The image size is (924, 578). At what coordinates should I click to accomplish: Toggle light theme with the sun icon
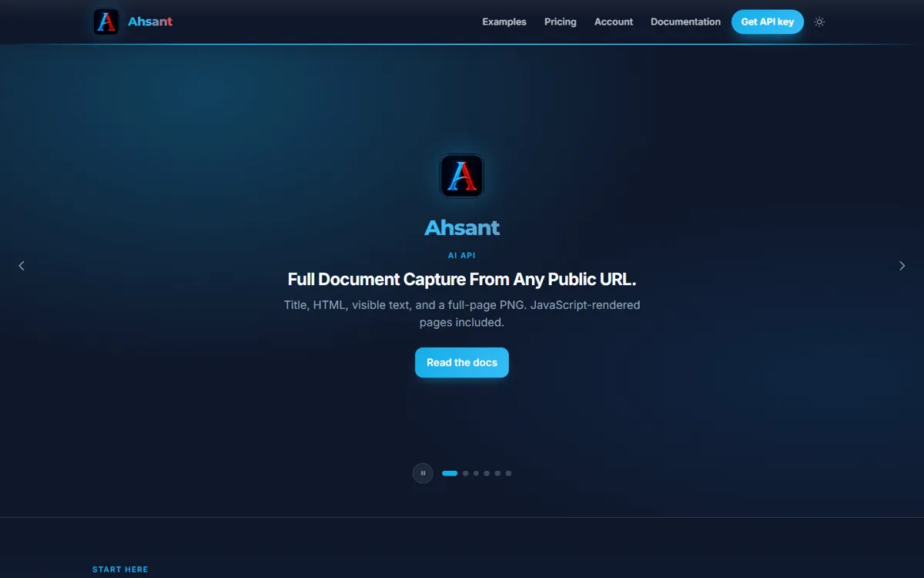tap(819, 22)
